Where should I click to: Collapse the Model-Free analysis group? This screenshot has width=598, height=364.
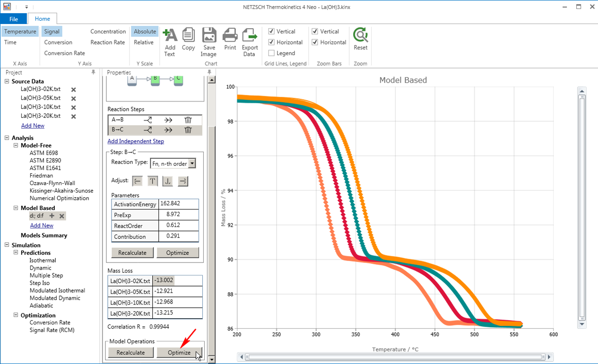click(16, 145)
